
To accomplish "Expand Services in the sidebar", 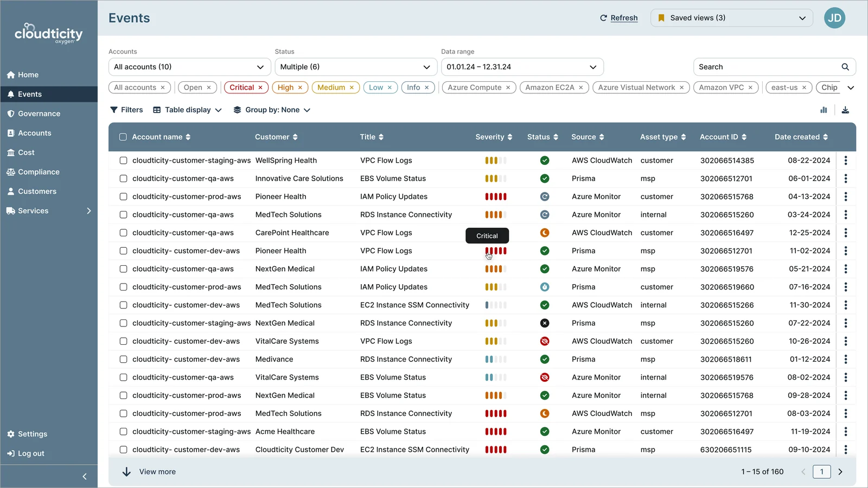I will [49, 211].
